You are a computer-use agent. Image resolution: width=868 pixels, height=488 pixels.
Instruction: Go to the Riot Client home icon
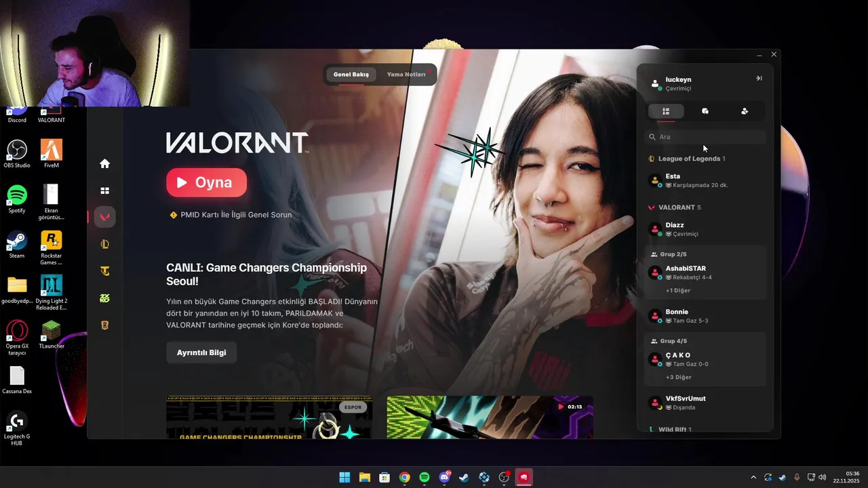click(104, 163)
